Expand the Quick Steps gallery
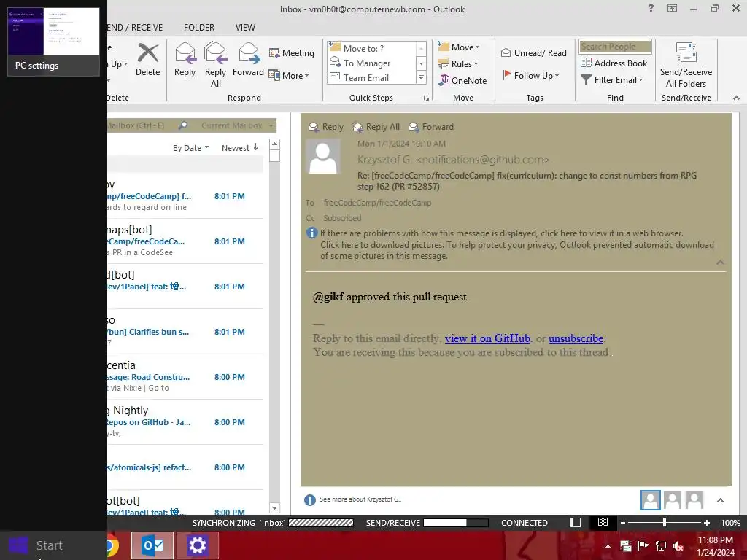 (421, 77)
